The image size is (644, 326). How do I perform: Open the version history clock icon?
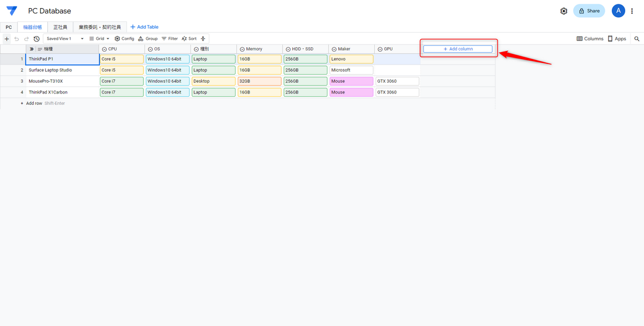click(36, 39)
